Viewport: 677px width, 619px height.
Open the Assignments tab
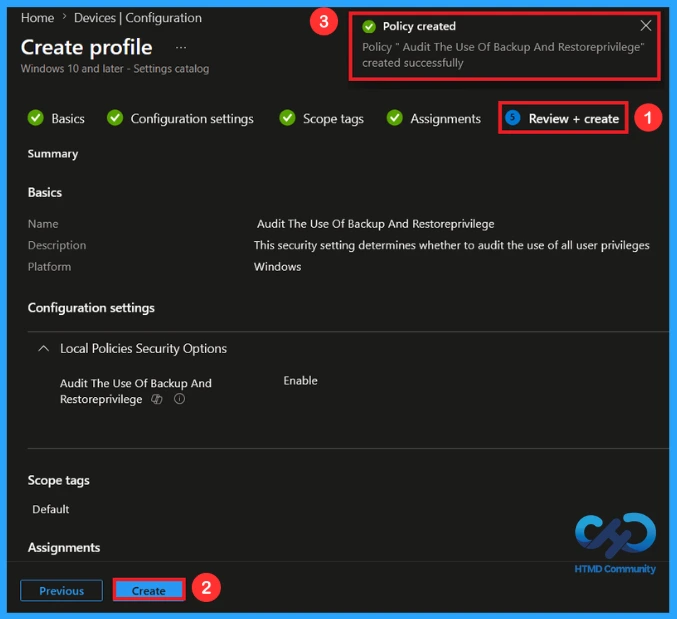coord(445,119)
